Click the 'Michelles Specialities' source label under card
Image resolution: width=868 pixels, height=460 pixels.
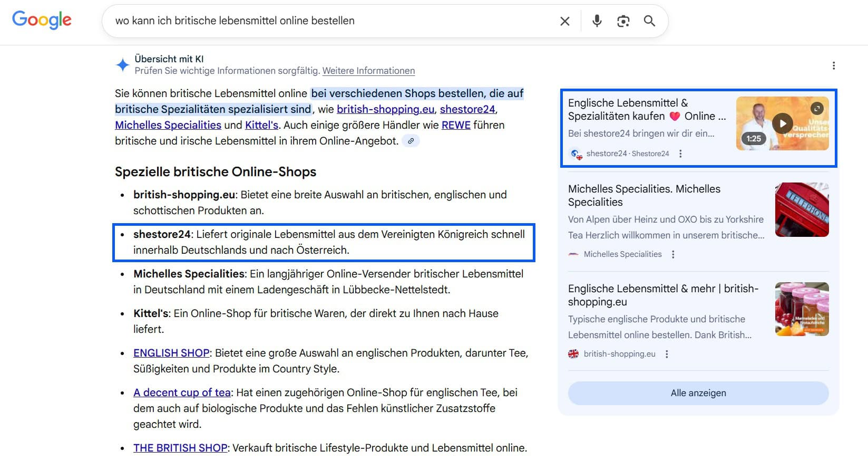[622, 254]
